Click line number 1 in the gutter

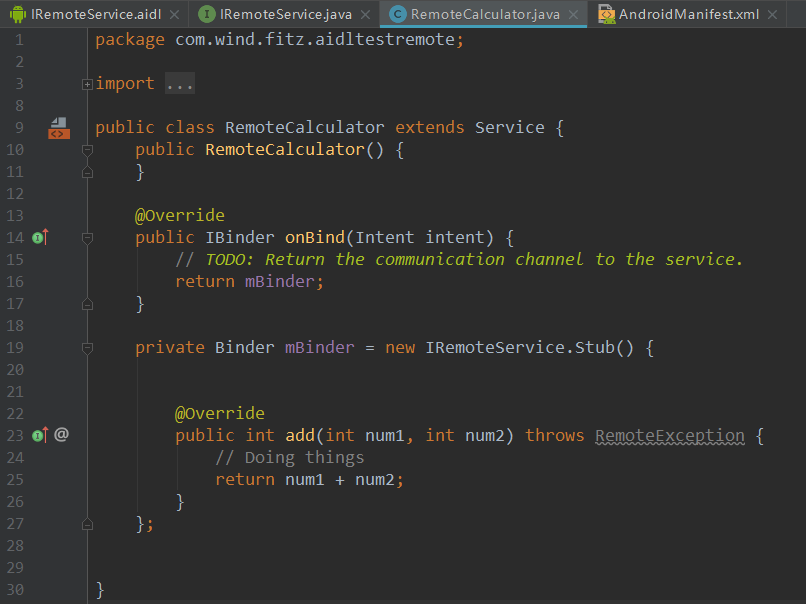click(x=19, y=40)
